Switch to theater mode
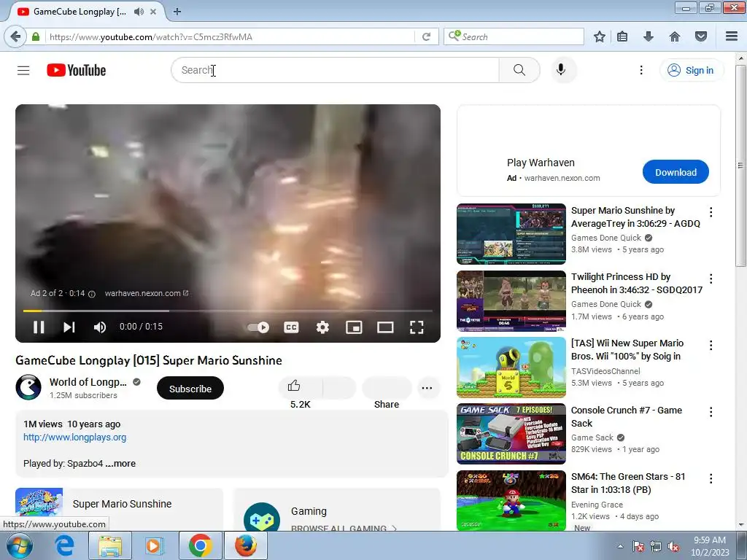This screenshot has width=747, height=560. [385, 327]
